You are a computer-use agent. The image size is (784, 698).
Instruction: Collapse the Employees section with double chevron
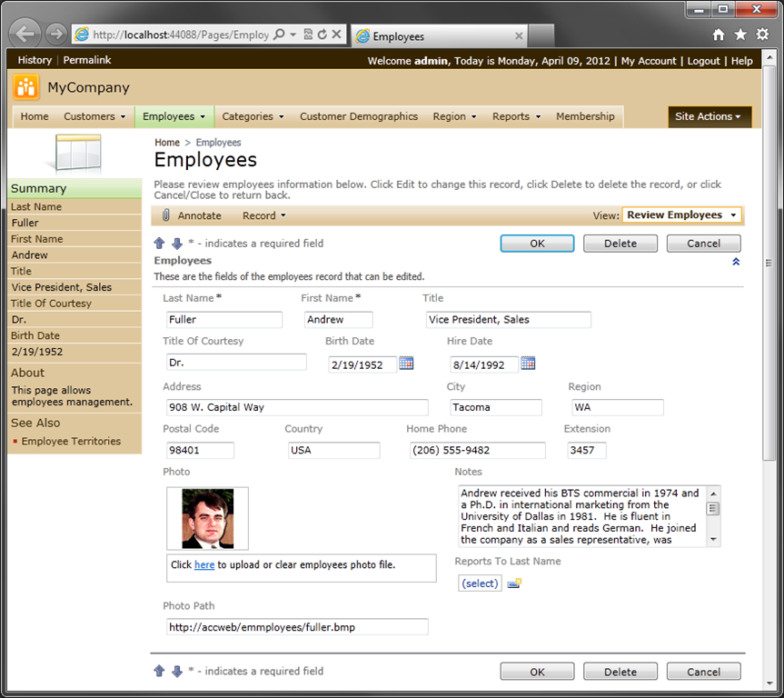pos(736,261)
